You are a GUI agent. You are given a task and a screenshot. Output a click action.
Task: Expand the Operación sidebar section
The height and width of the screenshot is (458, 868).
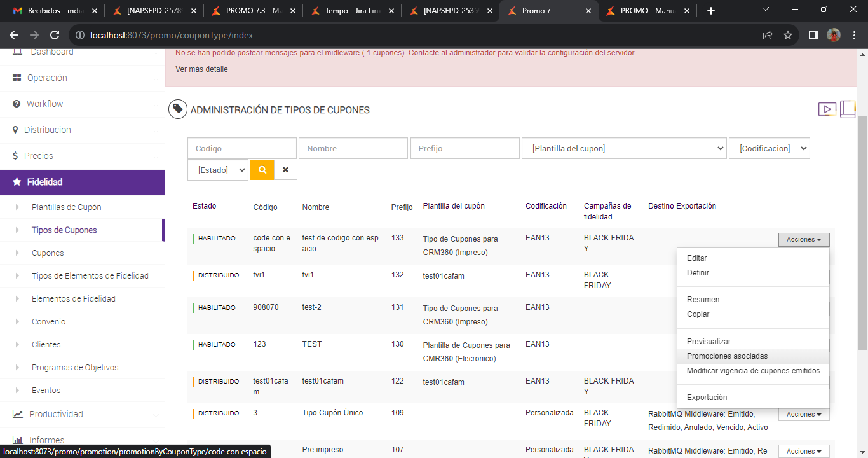click(x=47, y=78)
